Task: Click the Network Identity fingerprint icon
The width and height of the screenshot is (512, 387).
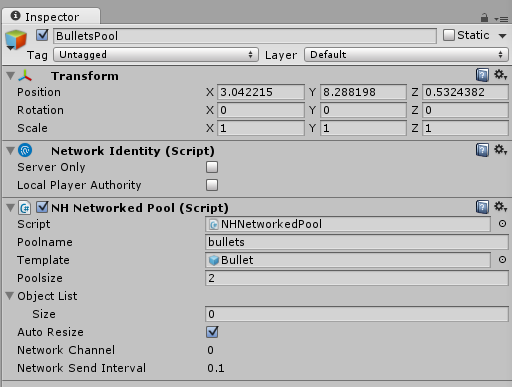Action: (25, 150)
